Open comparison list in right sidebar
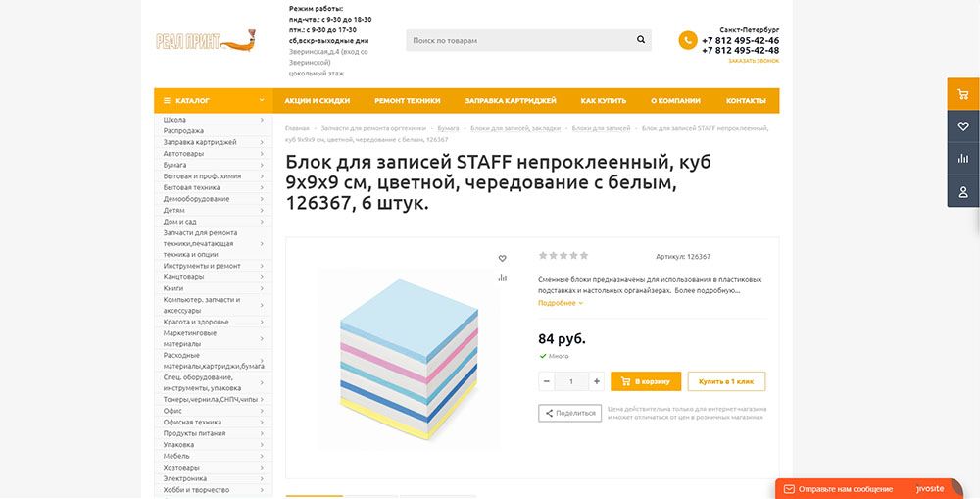This screenshot has width=980, height=499. [x=962, y=159]
